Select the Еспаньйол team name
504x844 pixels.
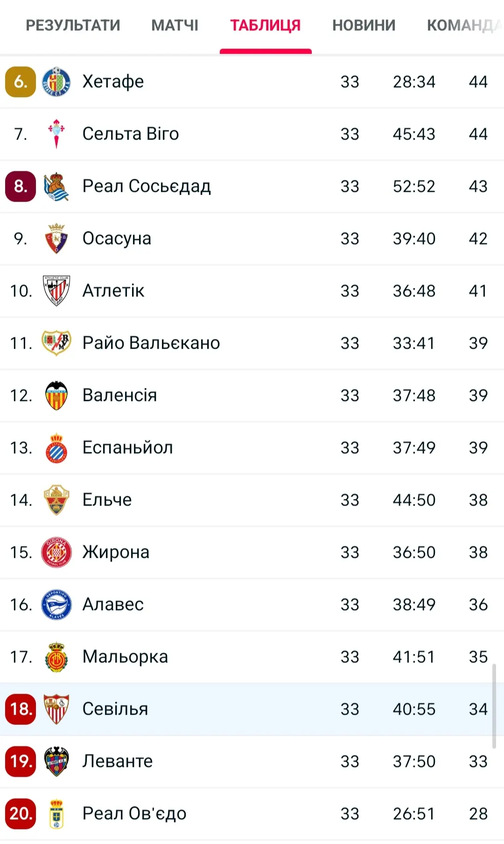point(127,448)
